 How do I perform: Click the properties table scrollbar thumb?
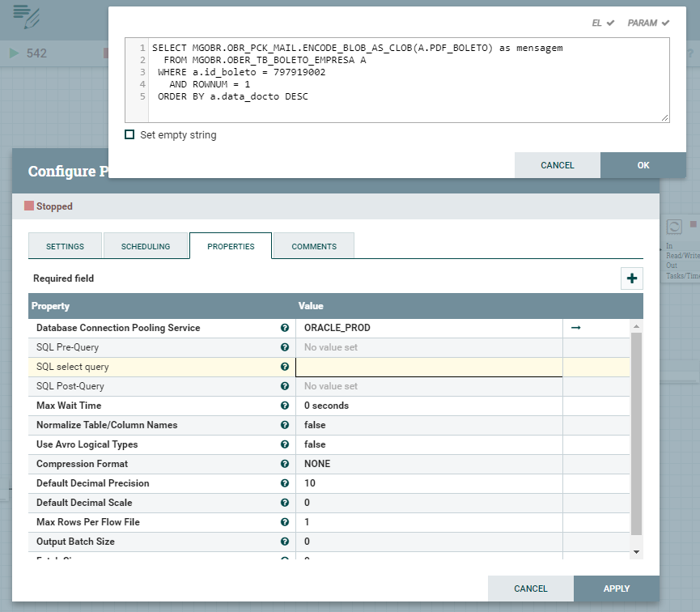point(636,433)
